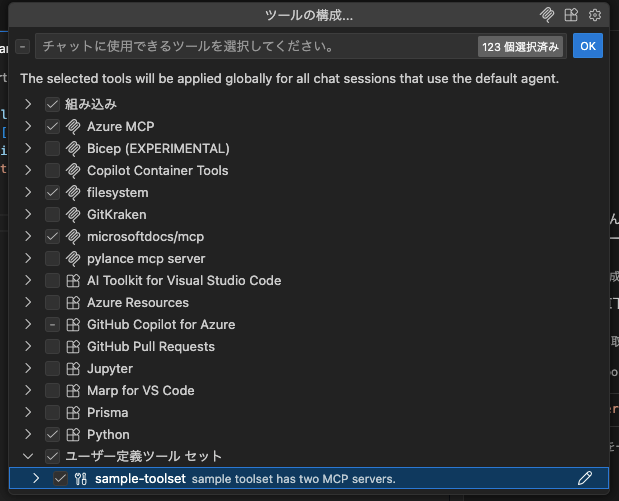Expand the Python group
619x501 pixels.
(x=28, y=434)
